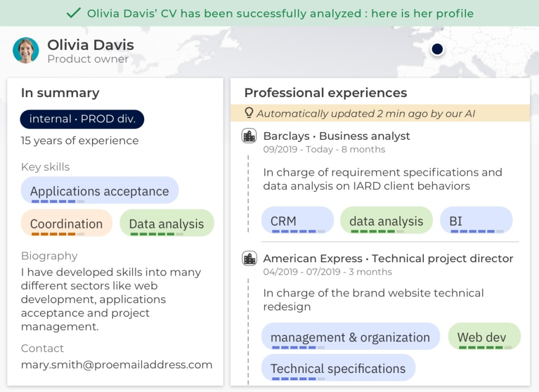Click the dark location dot on map

tap(437, 49)
